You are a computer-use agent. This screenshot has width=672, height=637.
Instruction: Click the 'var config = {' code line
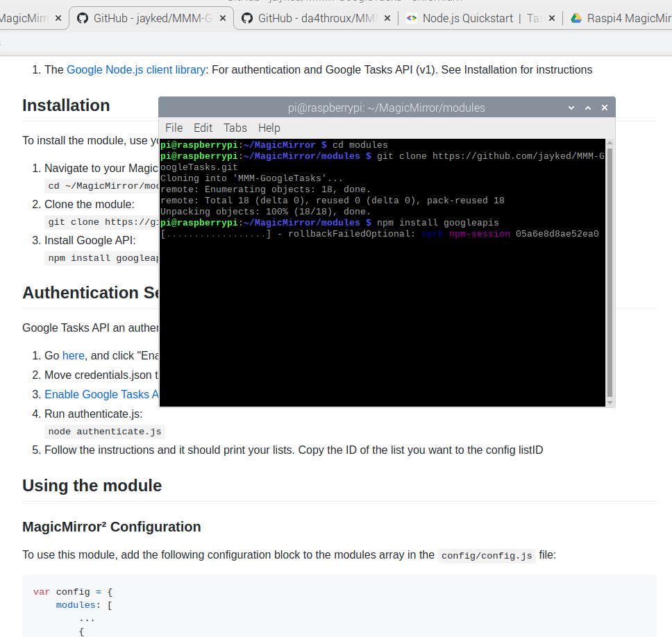click(73, 592)
